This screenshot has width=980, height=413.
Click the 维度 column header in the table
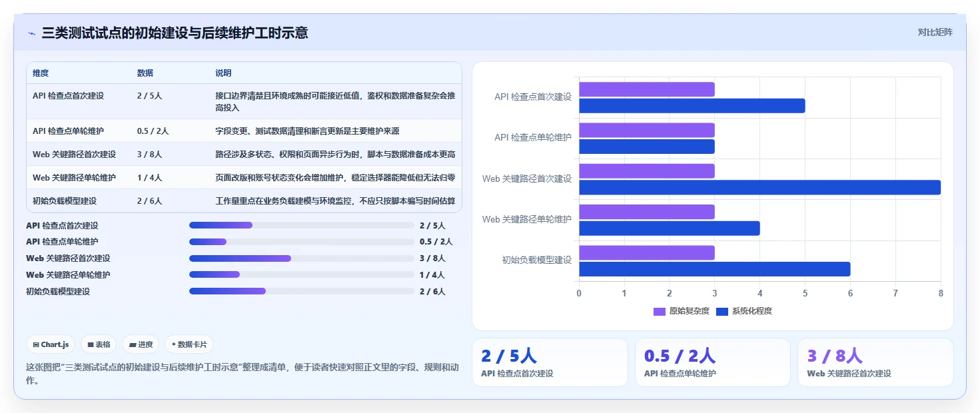pos(41,73)
